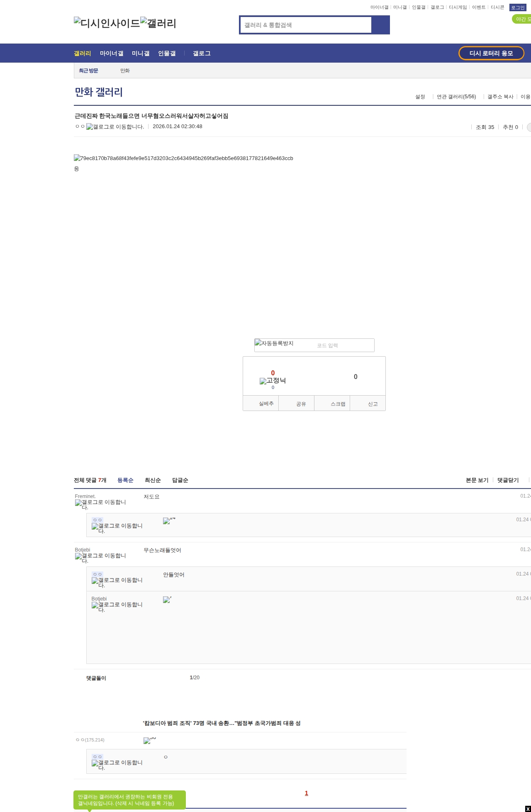Click the 스크랩 button below the post
Viewport: 531px width, 812px height.
[x=338, y=404]
